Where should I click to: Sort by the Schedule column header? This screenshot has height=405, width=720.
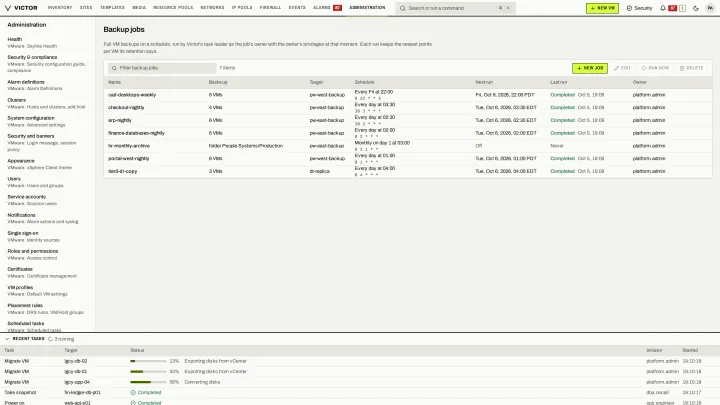(364, 82)
